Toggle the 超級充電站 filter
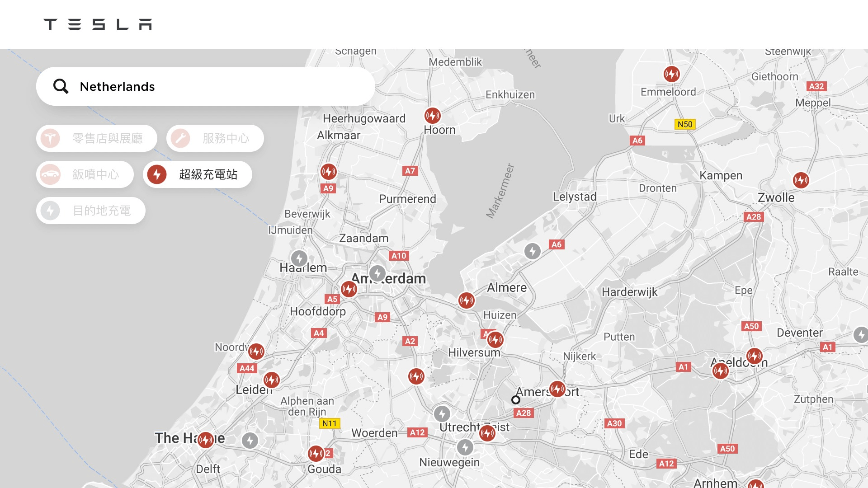Screen dimensions: 868x488 [198, 174]
